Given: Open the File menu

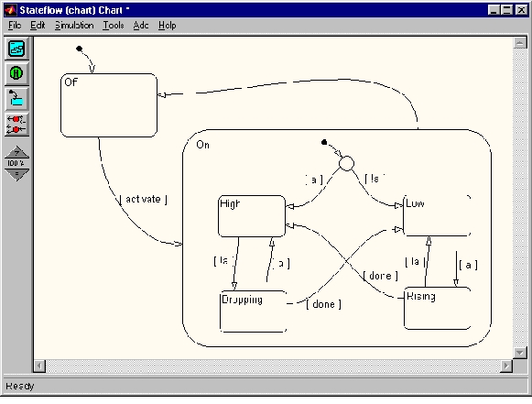Looking at the screenshot, I should click(15, 26).
